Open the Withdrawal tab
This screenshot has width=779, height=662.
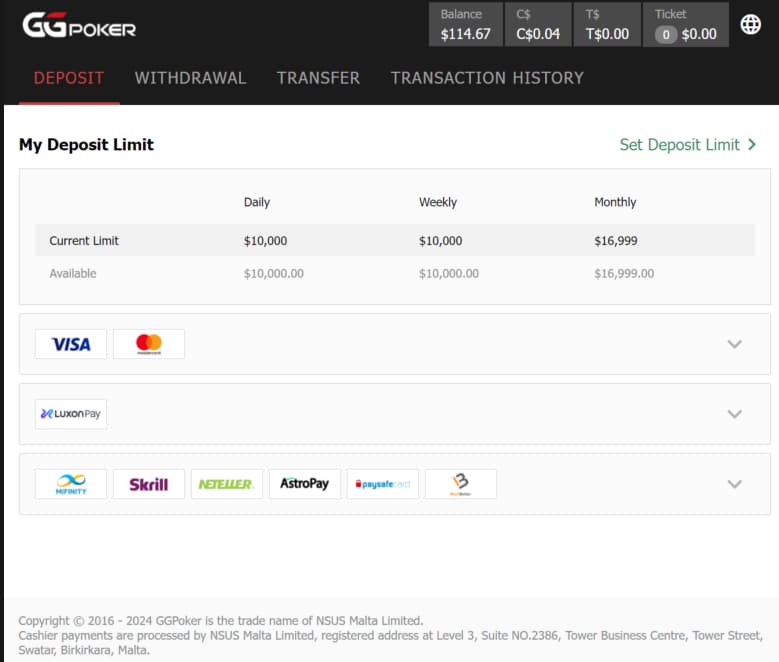[190, 78]
